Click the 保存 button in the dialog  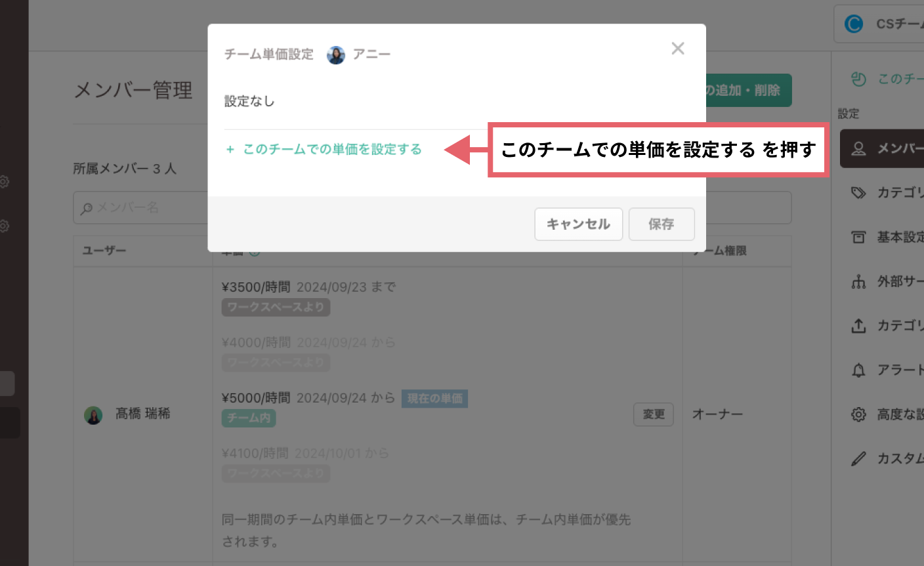661,224
